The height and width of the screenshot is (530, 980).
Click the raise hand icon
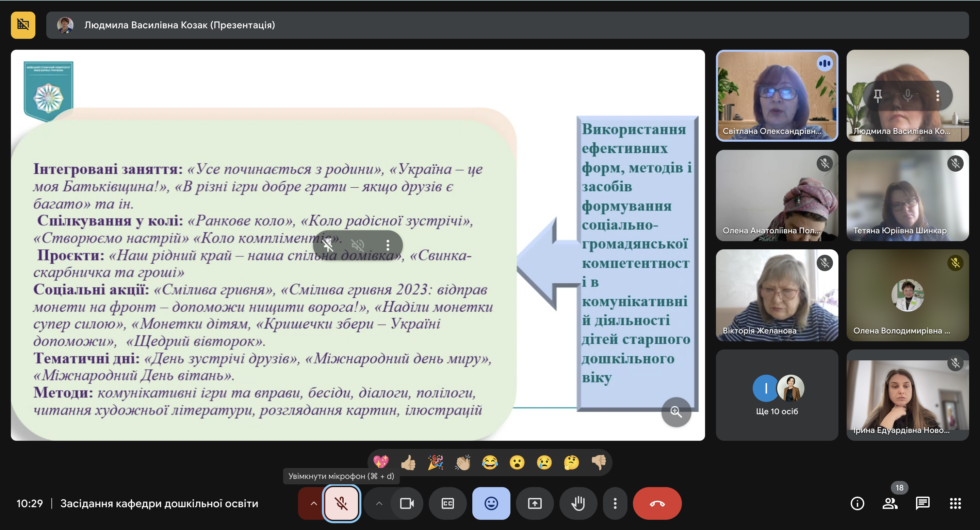click(x=578, y=503)
